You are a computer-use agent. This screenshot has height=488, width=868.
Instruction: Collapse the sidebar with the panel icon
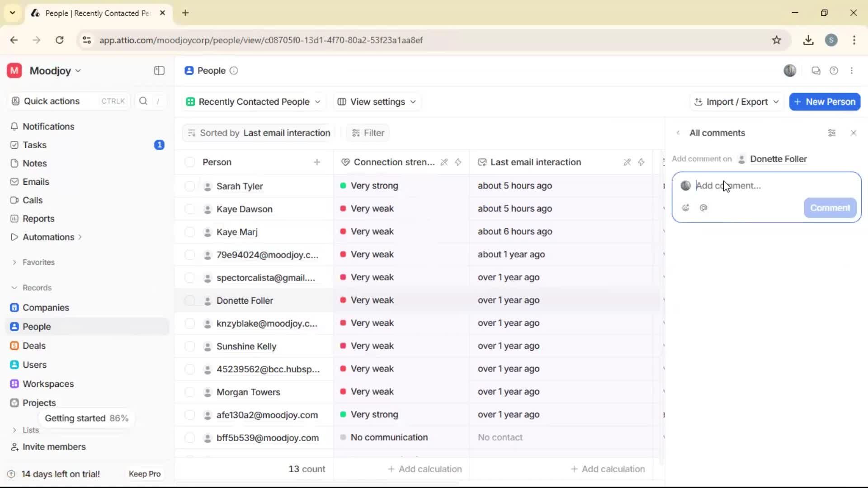pos(159,70)
